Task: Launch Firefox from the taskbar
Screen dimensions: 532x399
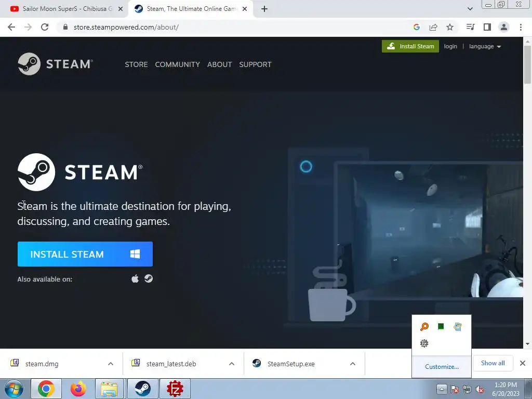Action: tap(78, 389)
